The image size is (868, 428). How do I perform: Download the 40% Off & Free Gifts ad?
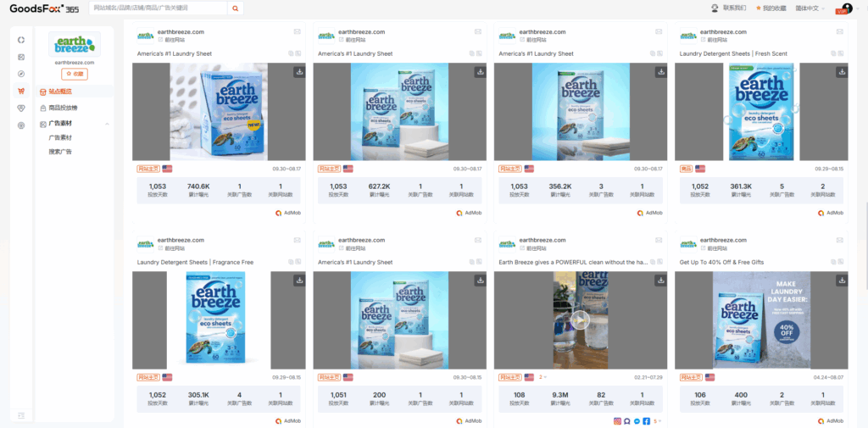(x=842, y=281)
